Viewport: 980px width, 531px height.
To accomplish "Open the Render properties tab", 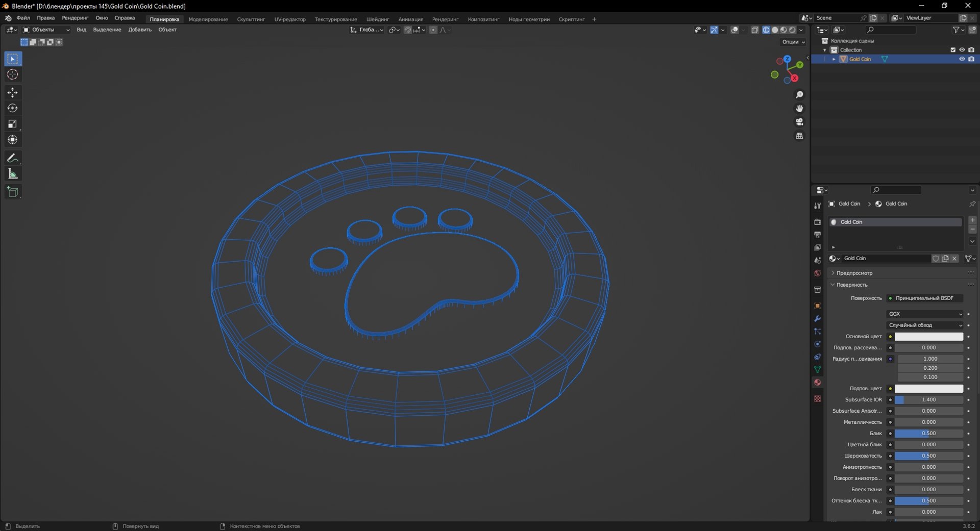I will pyautogui.click(x=817, y=222).
